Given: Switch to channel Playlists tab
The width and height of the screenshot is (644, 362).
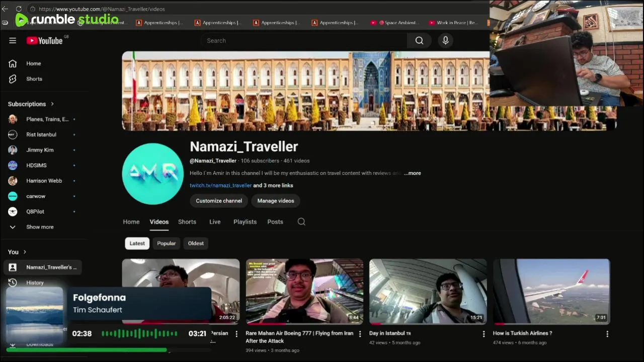Looking at the screenshot, I should coord(245,222).
